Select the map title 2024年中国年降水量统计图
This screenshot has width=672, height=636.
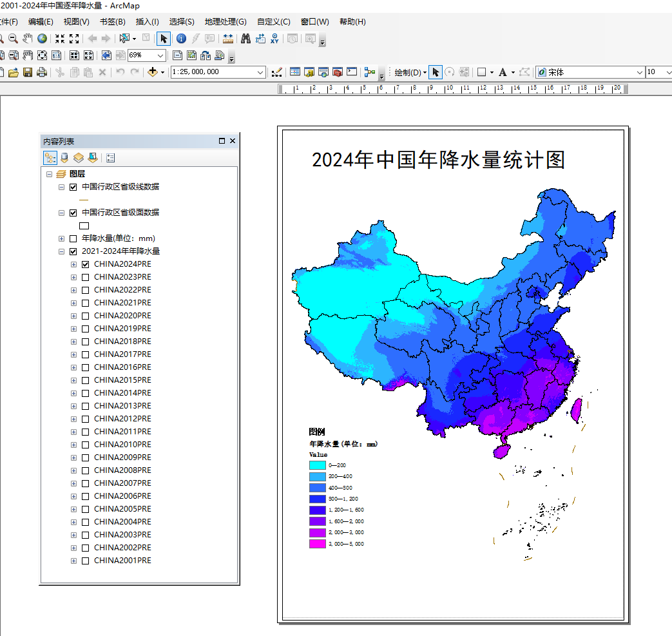pyautogui.click(x=438, y=160)
